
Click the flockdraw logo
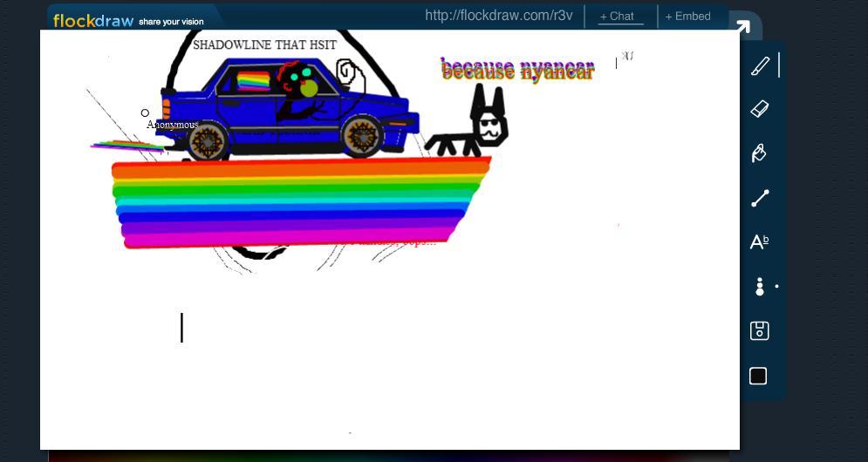(92, 20)
